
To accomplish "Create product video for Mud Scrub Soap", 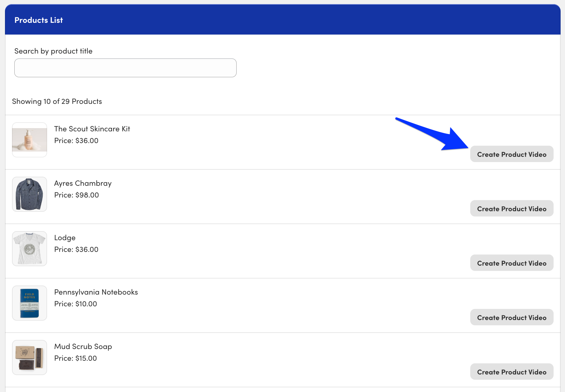I will pyautogui.click(x=511, y=372).
